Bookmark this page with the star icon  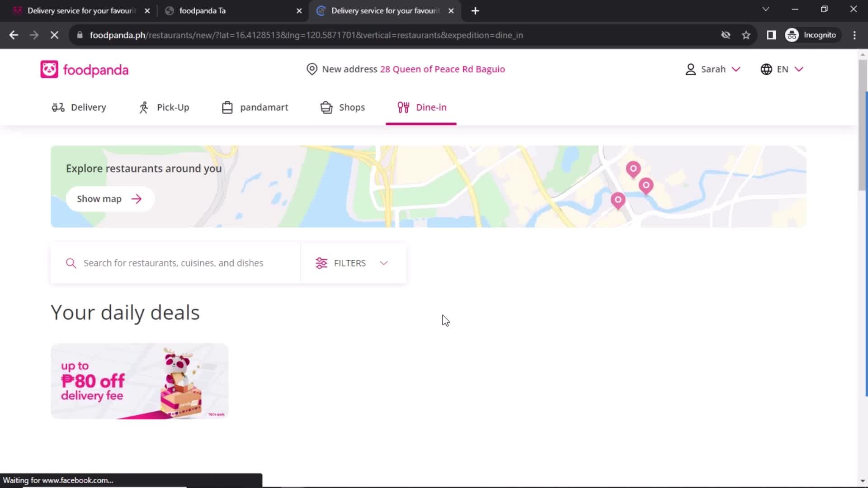point(746,35)
